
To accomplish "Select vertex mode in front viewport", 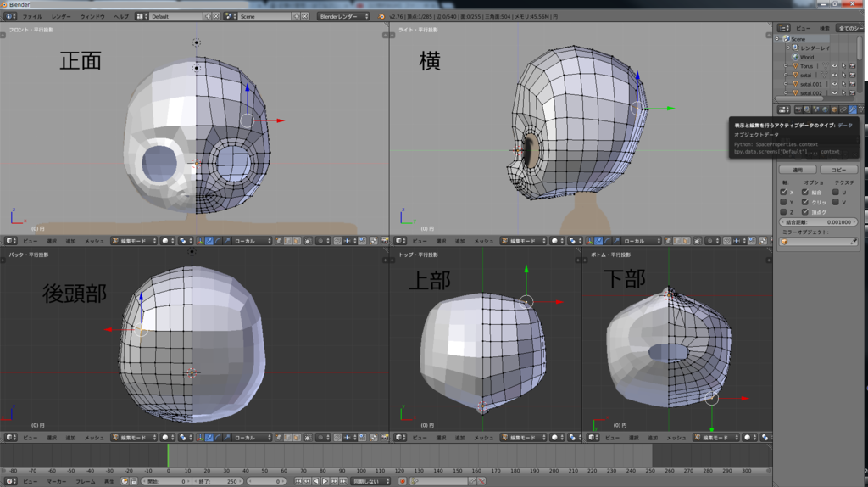I will pyautogui.click(x=279, y=241).
